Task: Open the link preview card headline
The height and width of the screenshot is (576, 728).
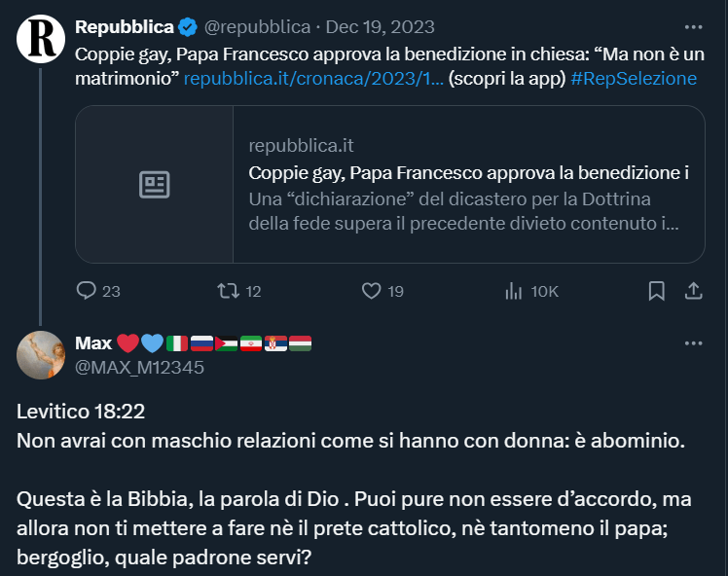Action: [x=469, y=173]
